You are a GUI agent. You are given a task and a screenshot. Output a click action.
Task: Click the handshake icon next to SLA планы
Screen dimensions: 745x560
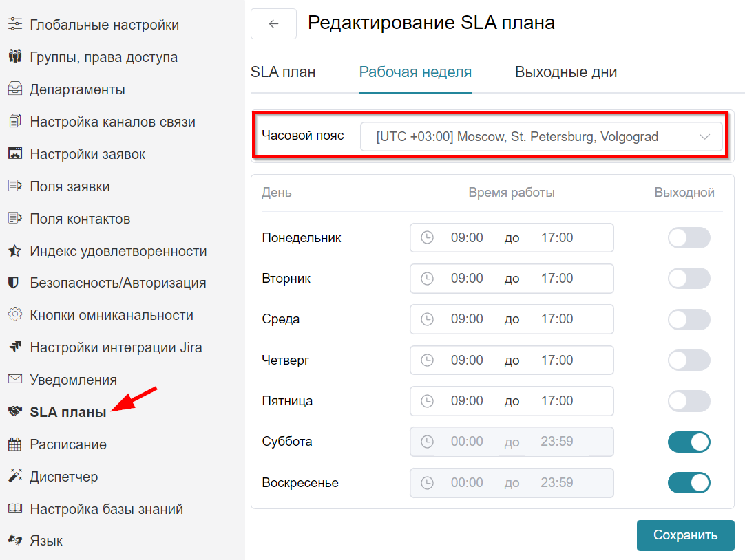click(x=15, y=412)
